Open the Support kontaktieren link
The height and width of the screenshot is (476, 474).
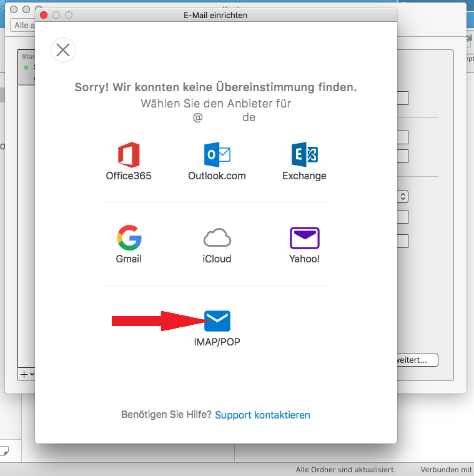(262, 415)
